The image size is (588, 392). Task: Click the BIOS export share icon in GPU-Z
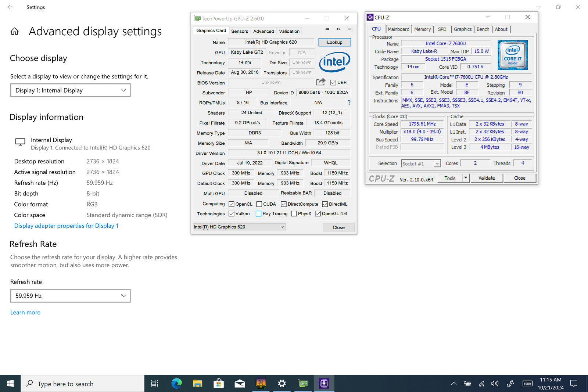(x=321, y=82)
